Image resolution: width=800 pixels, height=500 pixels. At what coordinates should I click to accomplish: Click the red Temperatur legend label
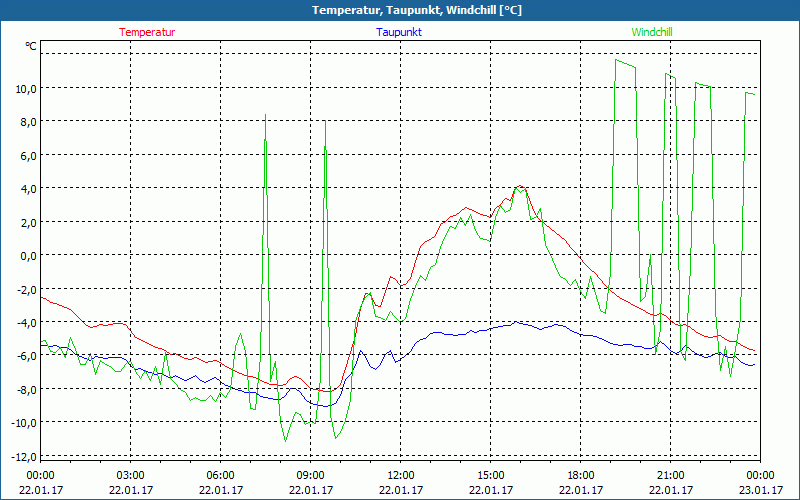click(147, 32)
